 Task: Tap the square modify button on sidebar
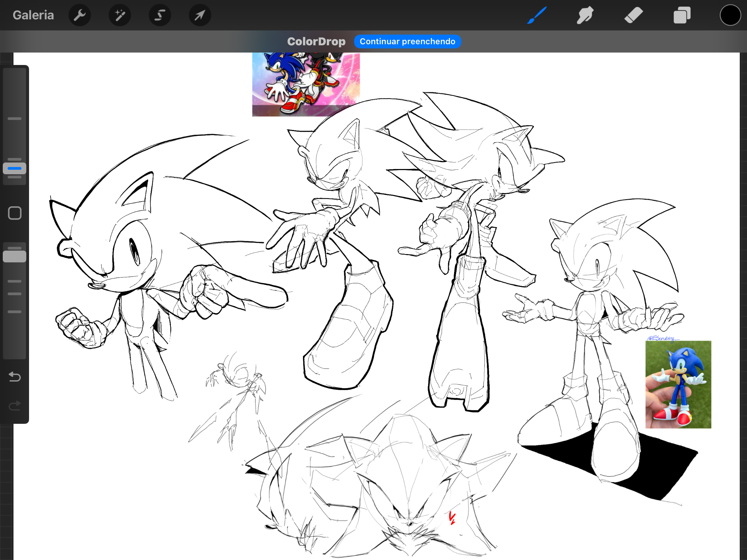[x=15, y=213]
